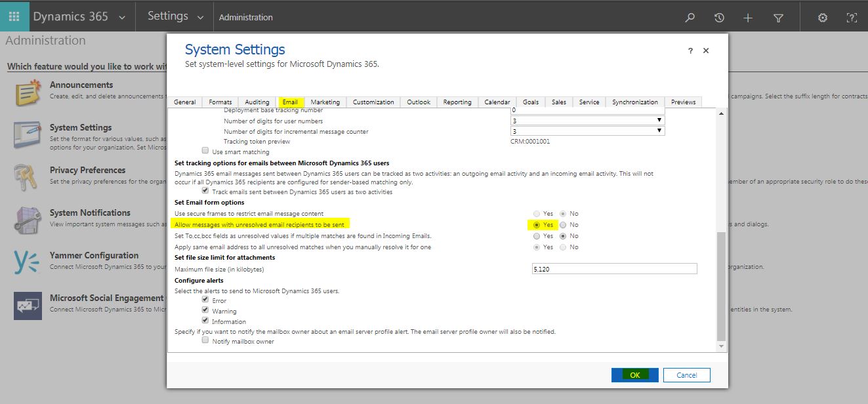Uncheck the Warning alerts checkbox
Screen dimensions: 868x404
[x=205, y=310]
